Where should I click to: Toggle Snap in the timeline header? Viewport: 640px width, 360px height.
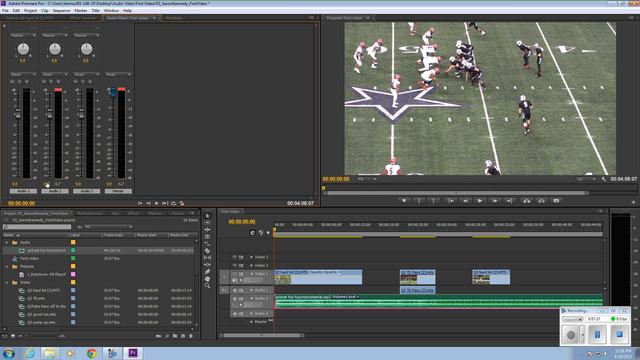[x=253, y=233]
